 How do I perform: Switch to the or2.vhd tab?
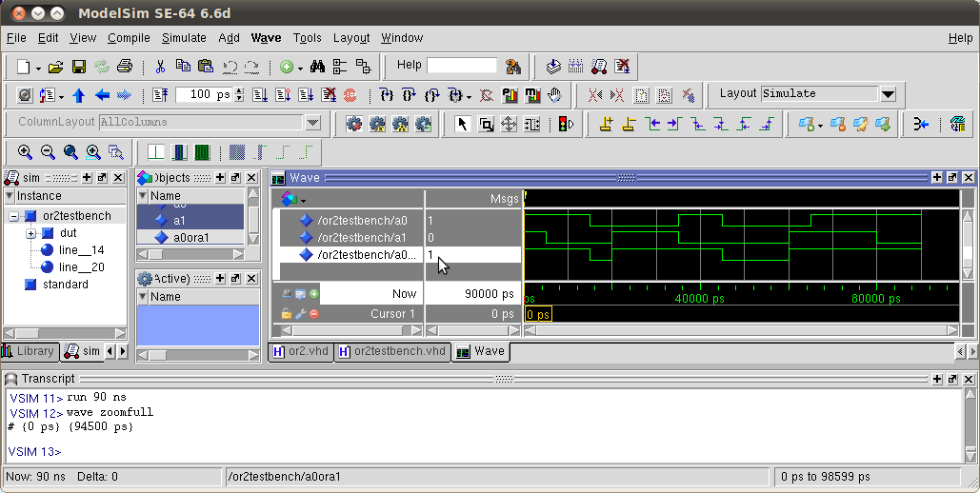[x=301, y=351]
